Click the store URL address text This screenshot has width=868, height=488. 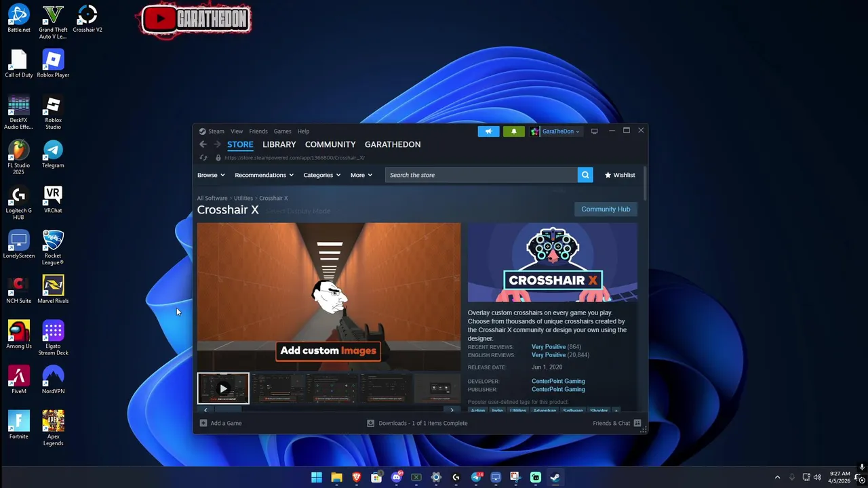click(294, 158)
